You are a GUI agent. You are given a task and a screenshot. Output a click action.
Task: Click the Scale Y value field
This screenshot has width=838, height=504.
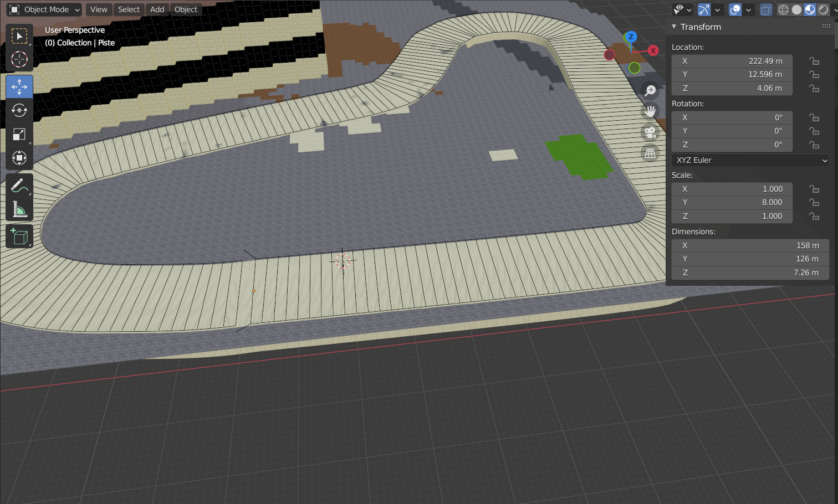(732, 203)
